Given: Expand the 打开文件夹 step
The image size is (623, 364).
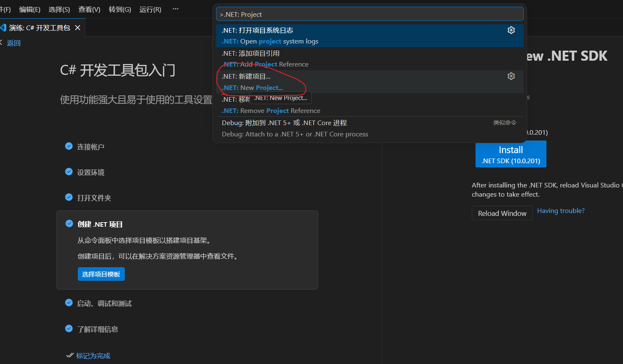Looking at the screenshot, I should click(x=94, y=198).
